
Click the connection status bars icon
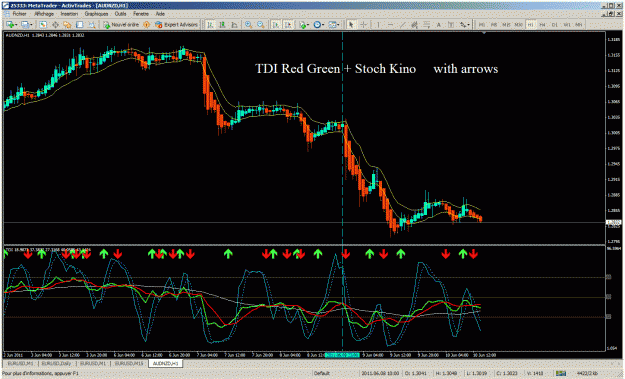(x=561, y=373)
